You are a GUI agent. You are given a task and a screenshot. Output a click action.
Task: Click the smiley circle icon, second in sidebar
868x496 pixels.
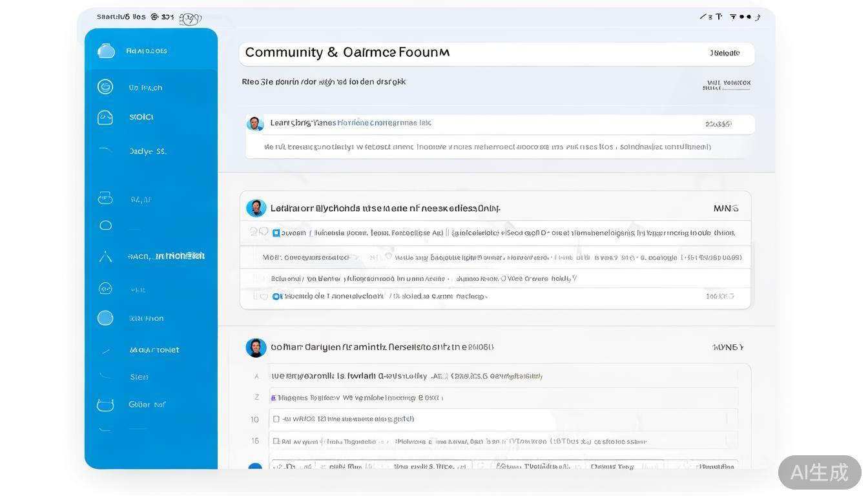[x=105, y=87]
